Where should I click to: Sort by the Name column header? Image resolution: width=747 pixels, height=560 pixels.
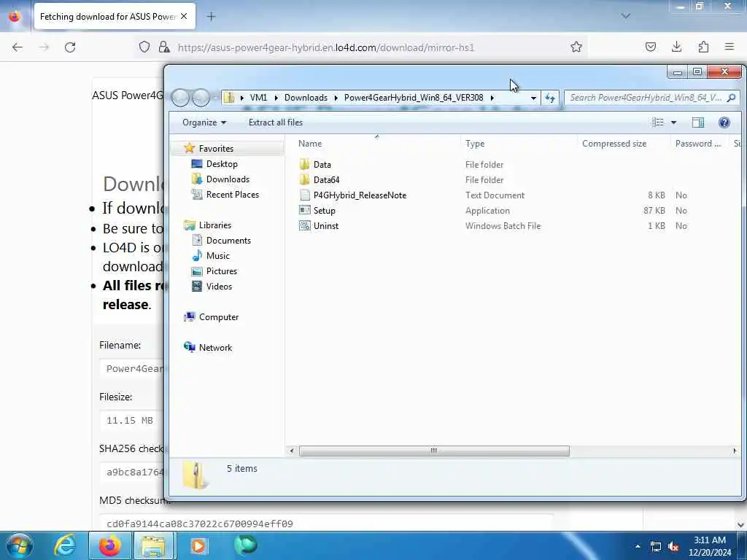click(309, 144)
